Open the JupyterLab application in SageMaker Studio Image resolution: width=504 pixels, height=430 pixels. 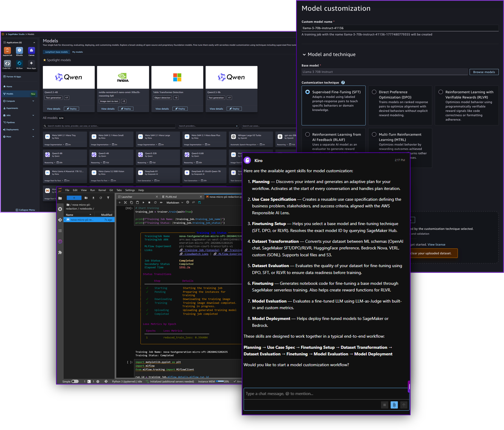pos(7,50)
